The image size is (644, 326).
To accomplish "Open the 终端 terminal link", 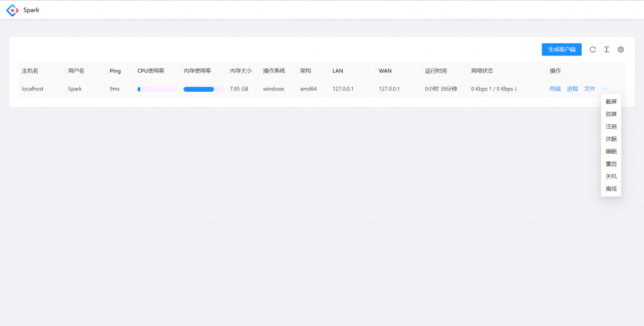I will [555, 89].
